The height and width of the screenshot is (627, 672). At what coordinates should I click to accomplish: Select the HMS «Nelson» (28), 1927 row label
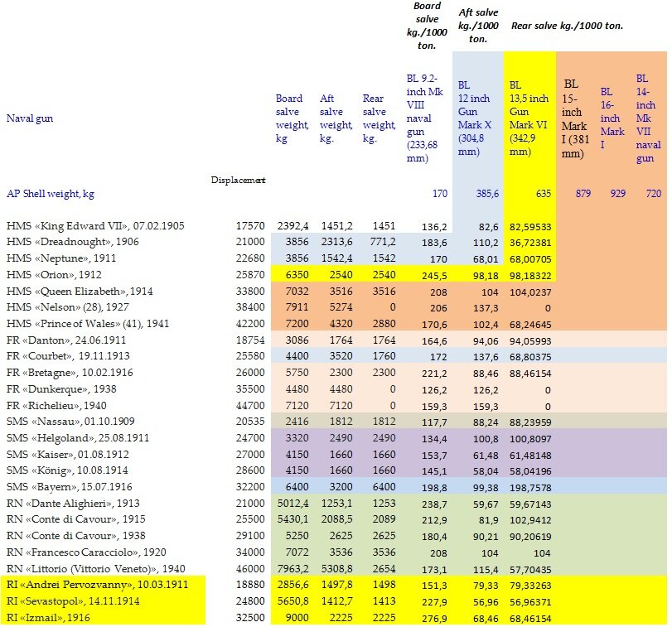(68, 307)
